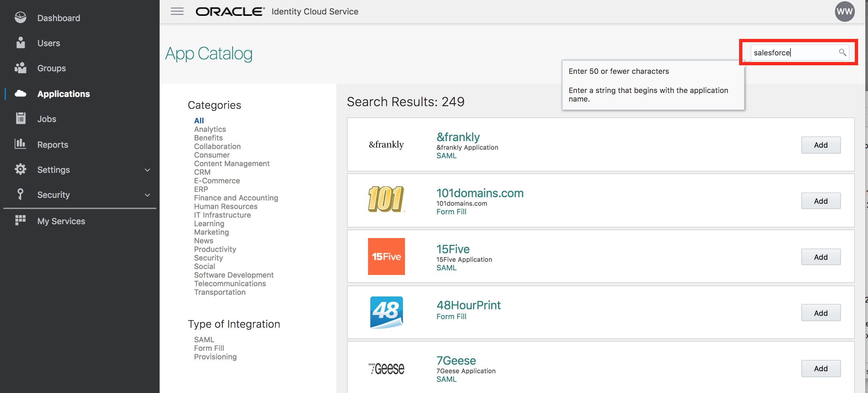Image resolution: width=868 pixels, height=393 pixels.
Task: Filter by Human Resources category
Action: (226, 206)
